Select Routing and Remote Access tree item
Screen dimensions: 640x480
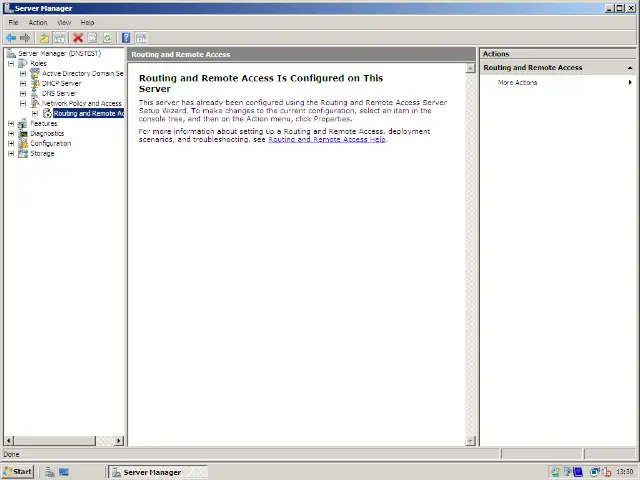click(89, 113)
